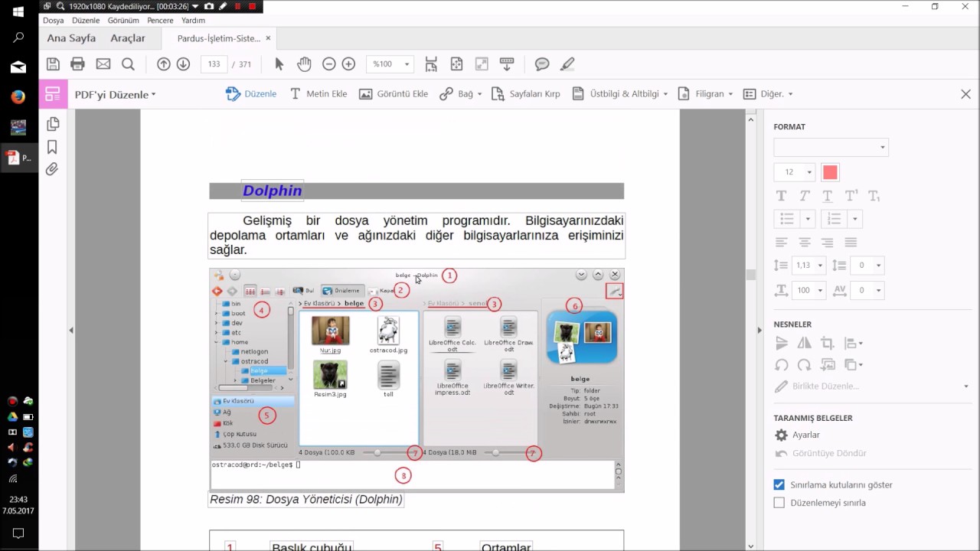The image size is (980, 551).
Task: Underline text using the Format panel
Action: pos(827,195)
